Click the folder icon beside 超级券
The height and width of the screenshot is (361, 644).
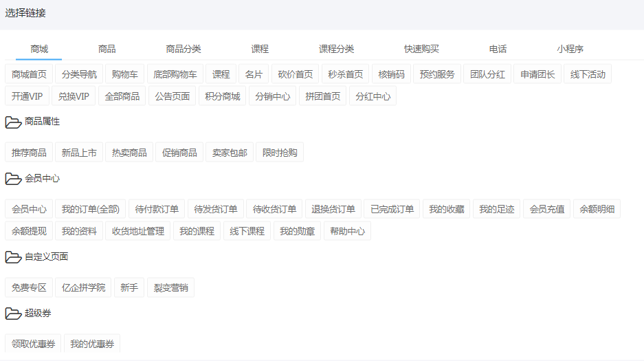(x=13, y=314)
